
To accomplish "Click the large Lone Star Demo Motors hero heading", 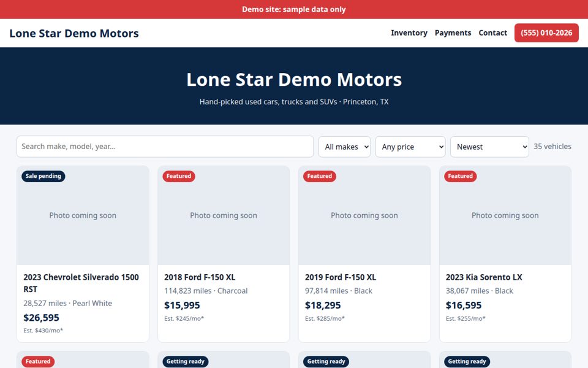I will click(x=294, y=80).
